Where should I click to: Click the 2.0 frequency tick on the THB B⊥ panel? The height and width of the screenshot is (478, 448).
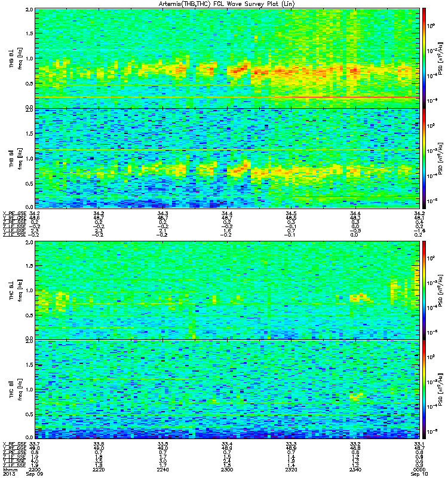tap(29, 10)
